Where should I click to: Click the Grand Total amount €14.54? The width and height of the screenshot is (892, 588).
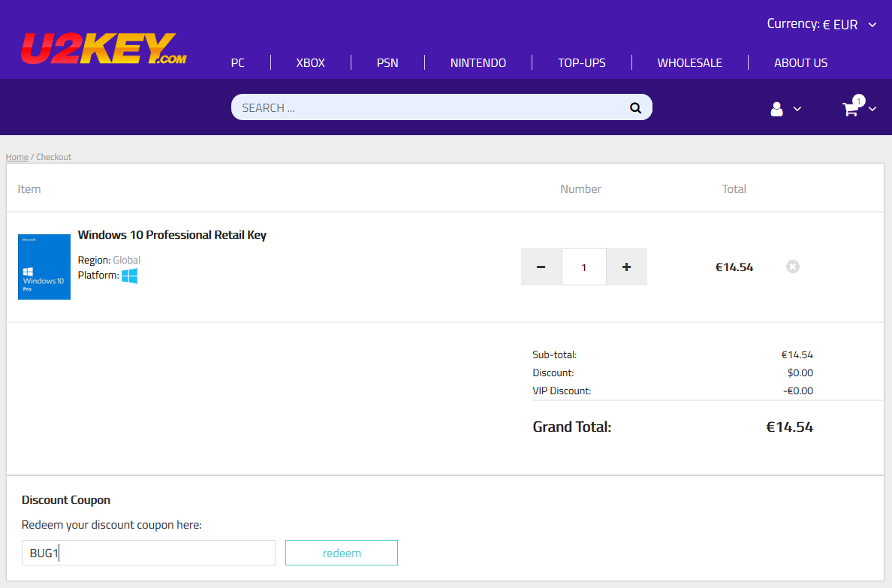[790, 427]
